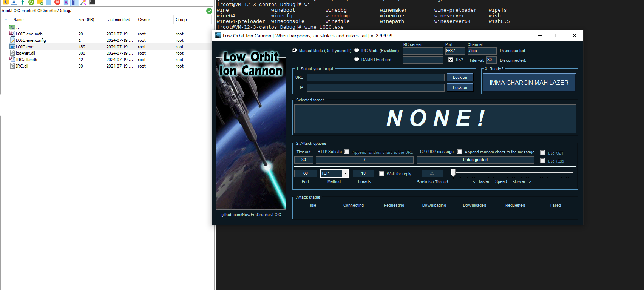
Task: Click the Interval field showing 30
Action: tap(491, 60)
